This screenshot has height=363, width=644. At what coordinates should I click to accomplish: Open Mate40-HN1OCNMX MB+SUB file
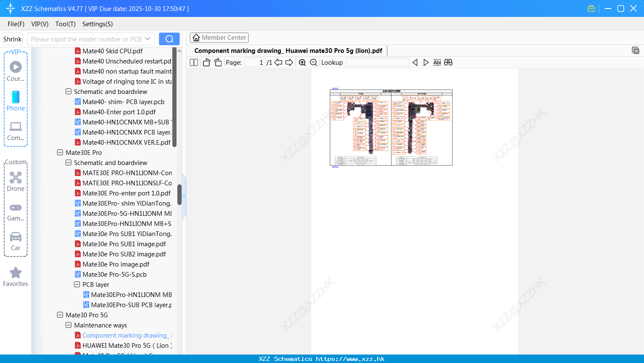pyautogui.click(x=123, y=122)
